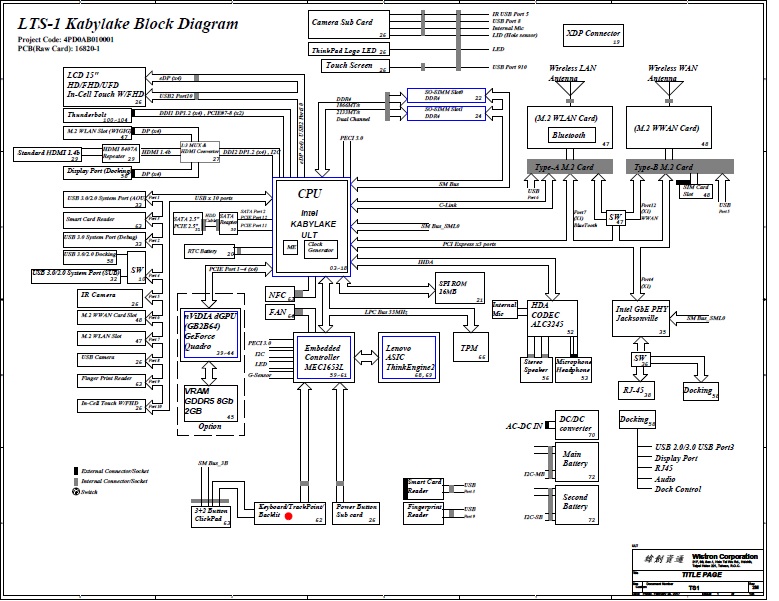The image size is (779, 601).
Task: Click the Thunderbolt block
Action: tap(97, 116)
